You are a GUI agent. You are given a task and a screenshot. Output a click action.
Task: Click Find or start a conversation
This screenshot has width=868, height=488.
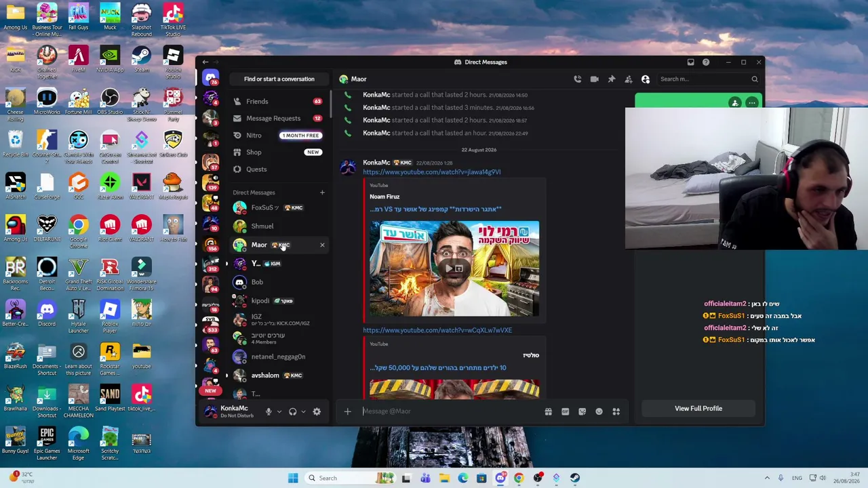coord(279,79)
